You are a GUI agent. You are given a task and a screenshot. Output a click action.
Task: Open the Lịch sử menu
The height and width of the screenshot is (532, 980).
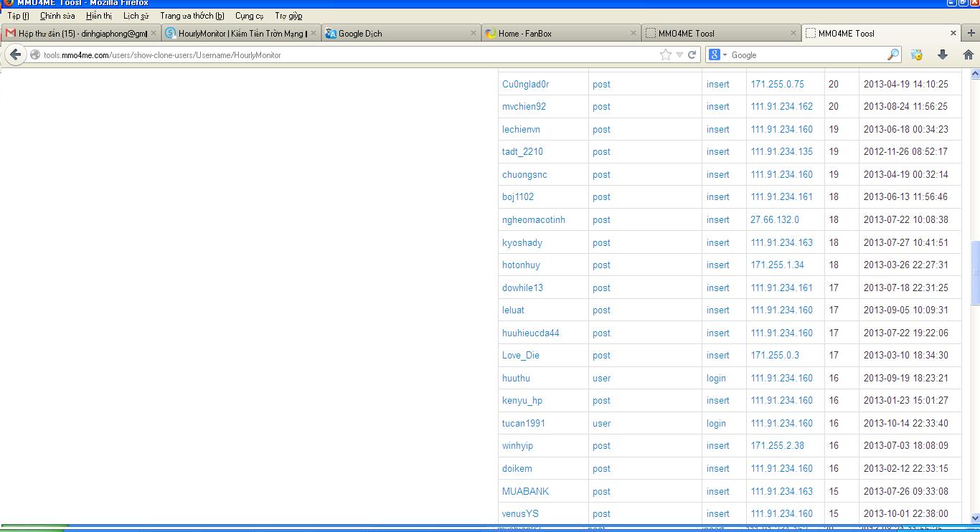(x=136, y=15)
